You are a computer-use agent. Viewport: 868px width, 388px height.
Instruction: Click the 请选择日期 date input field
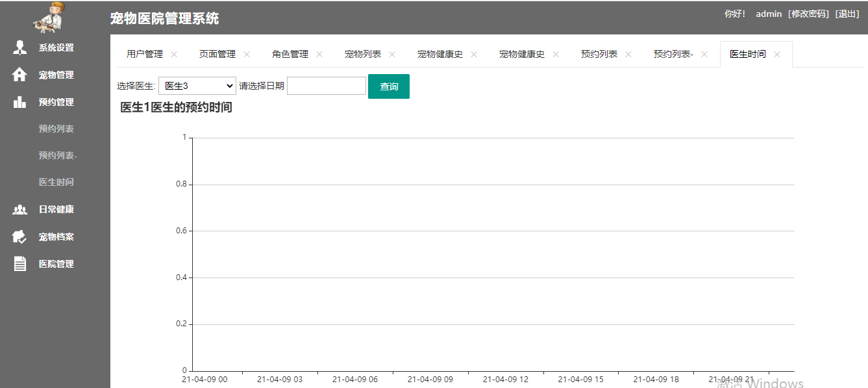(x=327, y=86)
